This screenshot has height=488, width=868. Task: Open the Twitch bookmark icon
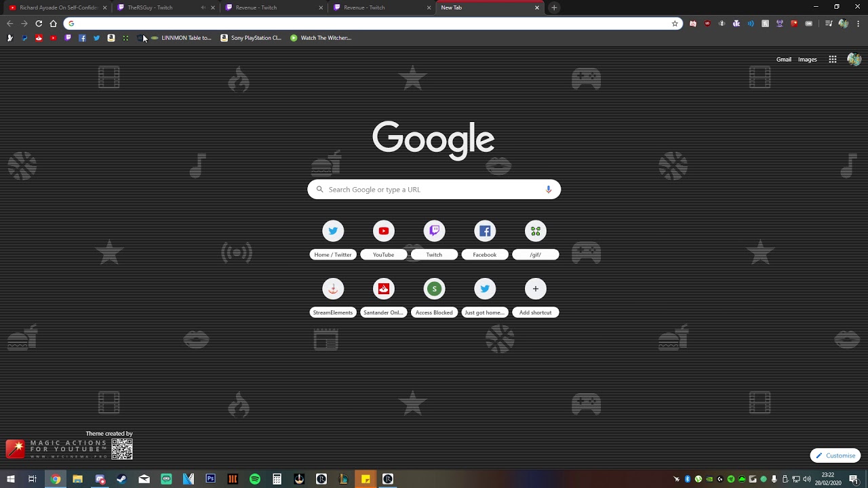coord(68,38)
